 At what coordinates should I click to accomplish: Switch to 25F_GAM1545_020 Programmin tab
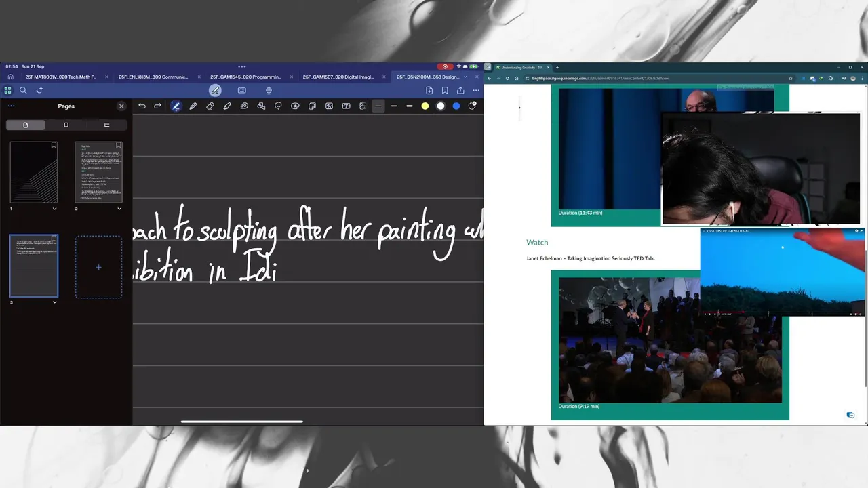245,77
